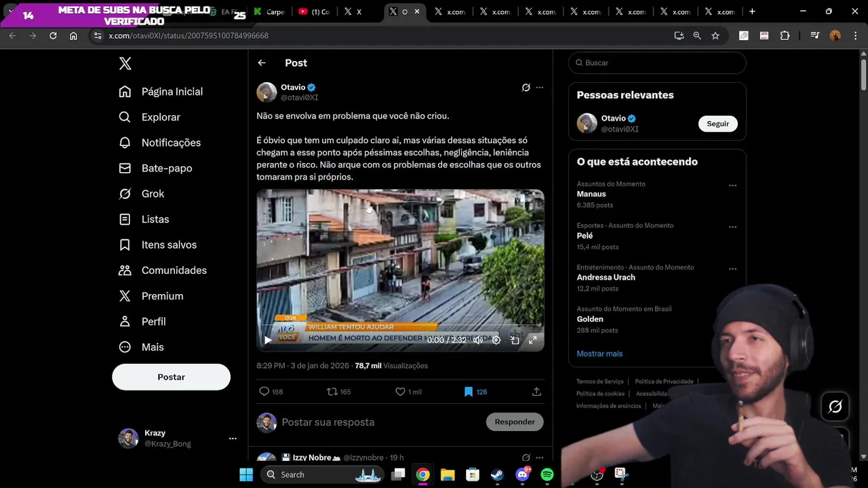Open video settings gear

tap(496, 340)
